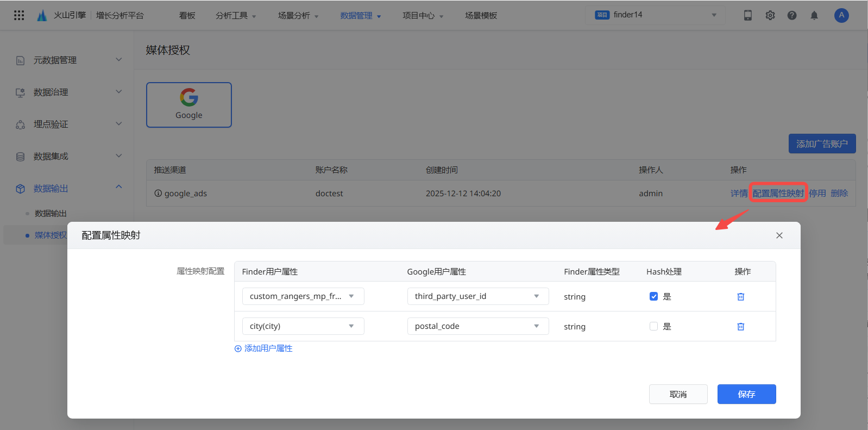Viewport: 868px width, 430px height.
Task: Click the mobile device icon in header
Action: tap(748, 15)
